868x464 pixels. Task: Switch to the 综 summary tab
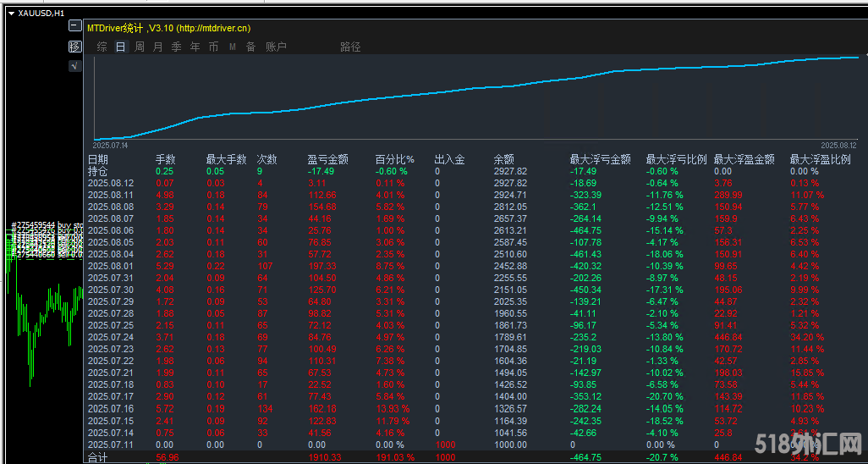102,47
